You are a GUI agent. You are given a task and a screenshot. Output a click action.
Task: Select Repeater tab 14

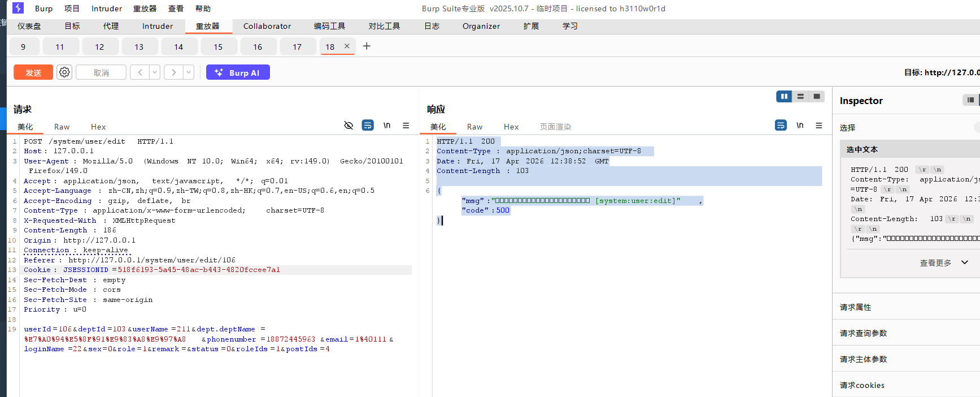pyautogui.click(x=178, y=46)
